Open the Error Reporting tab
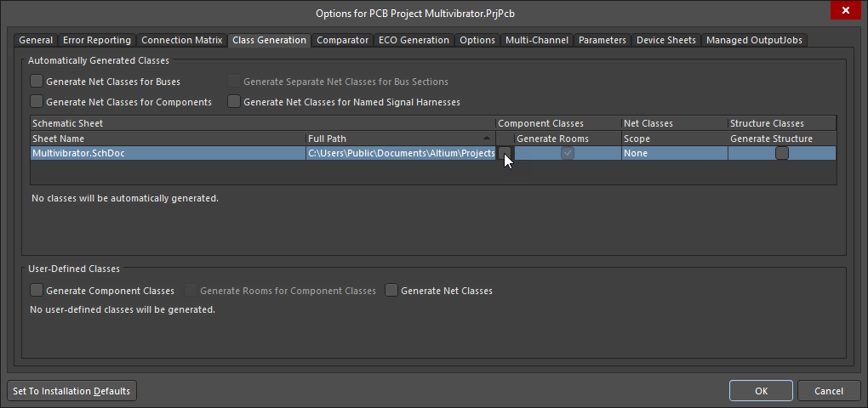This screenshot has width=868, height=408. click(x=97, y=40)
